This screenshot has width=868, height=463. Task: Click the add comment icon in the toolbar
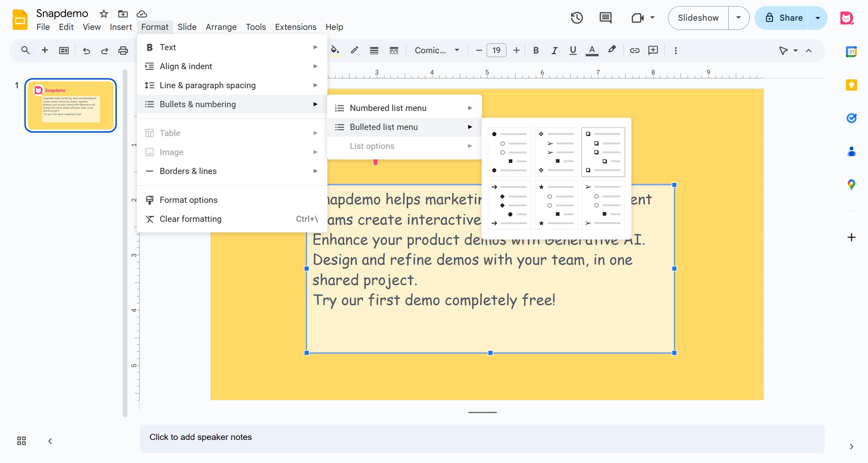point(653,51)
